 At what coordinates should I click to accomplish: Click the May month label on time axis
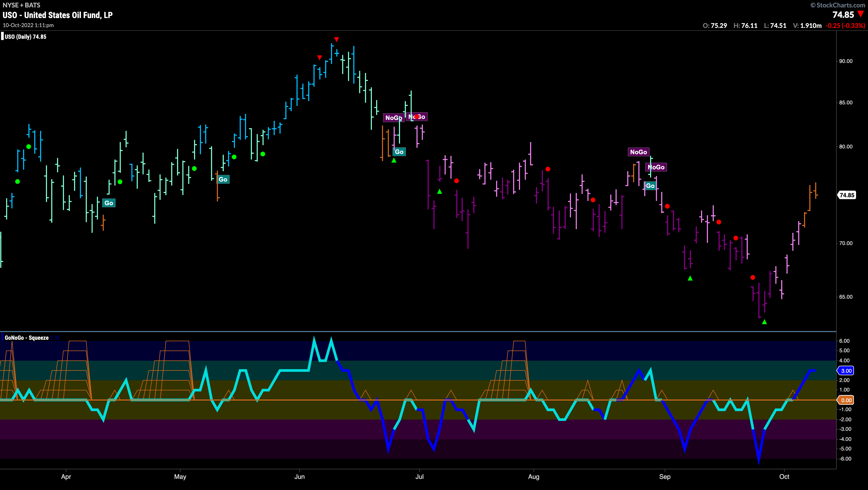pos(180,476)
